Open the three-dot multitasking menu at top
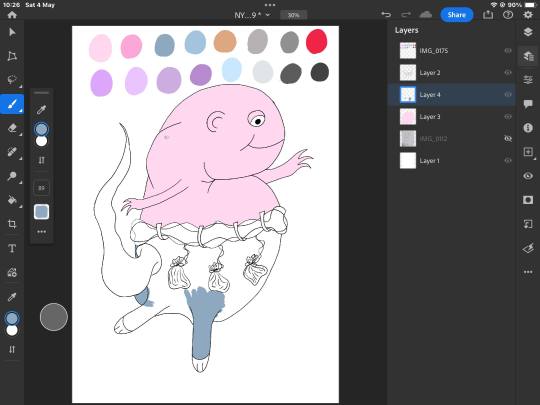The width and height of the screenshot is (540, 405). (270, 5)
